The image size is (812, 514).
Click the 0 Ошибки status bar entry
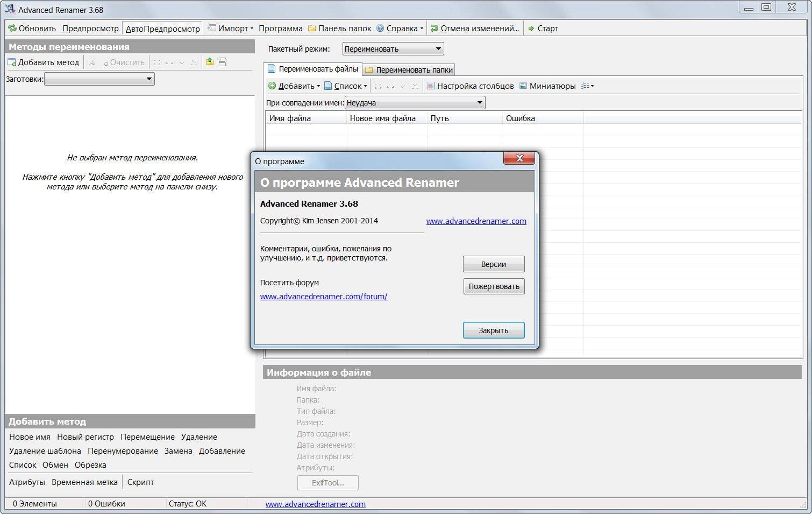click(106, 504)
